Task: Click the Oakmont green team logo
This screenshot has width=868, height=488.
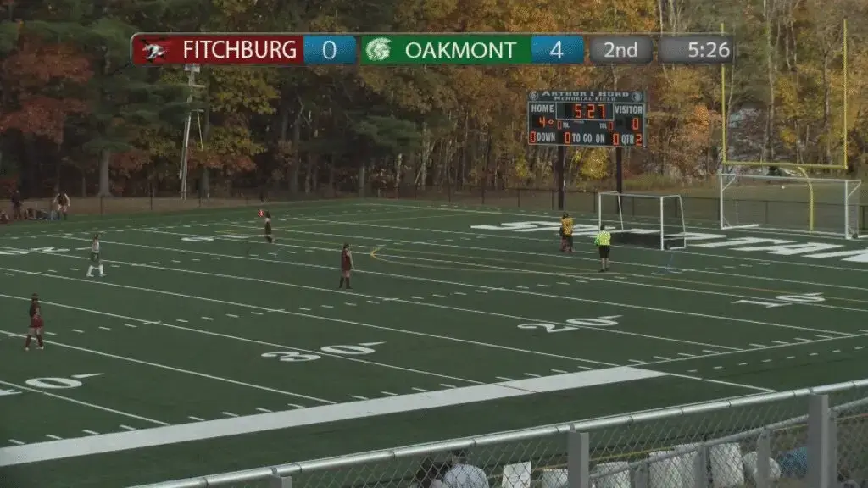Action: [379, 50]
